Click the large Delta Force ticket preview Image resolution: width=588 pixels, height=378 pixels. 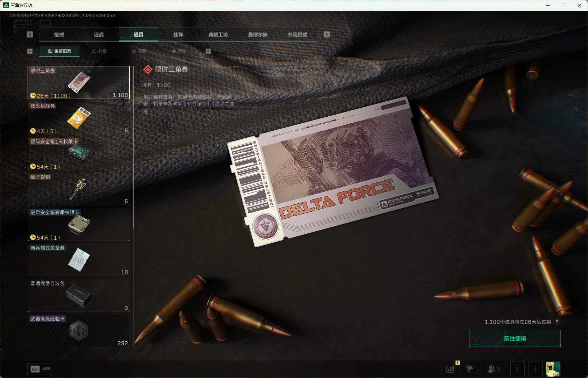tap(333, 172)
